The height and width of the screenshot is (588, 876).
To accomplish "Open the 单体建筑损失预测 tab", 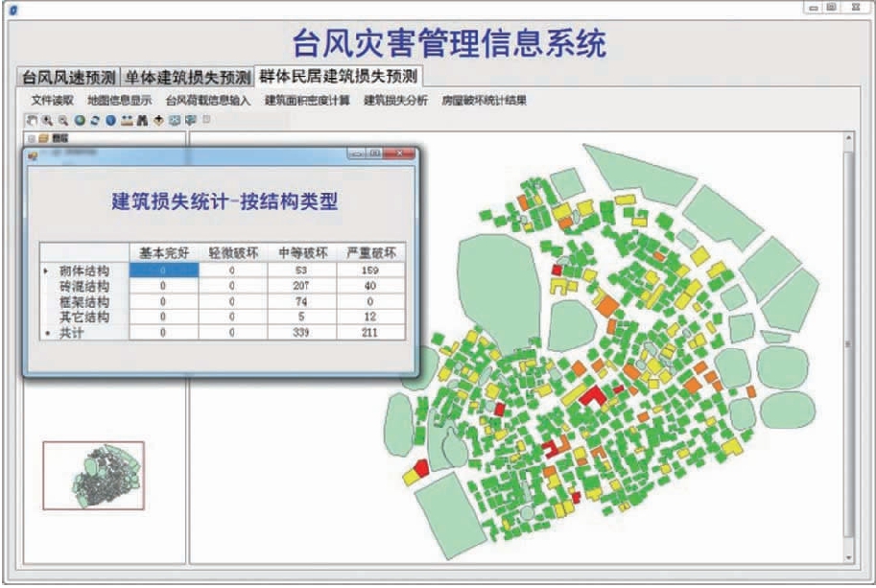I will 187,77.
